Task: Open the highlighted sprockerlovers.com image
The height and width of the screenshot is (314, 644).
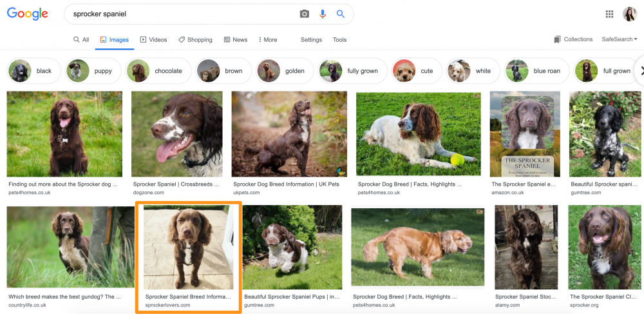Action: [x=188, y=248]
